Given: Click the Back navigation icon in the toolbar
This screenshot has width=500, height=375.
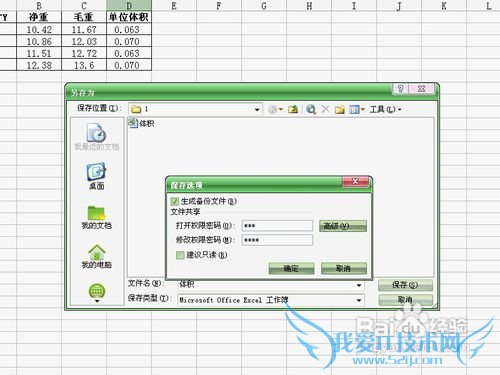Looking at the screenshot, I should [x=273, y=109].
